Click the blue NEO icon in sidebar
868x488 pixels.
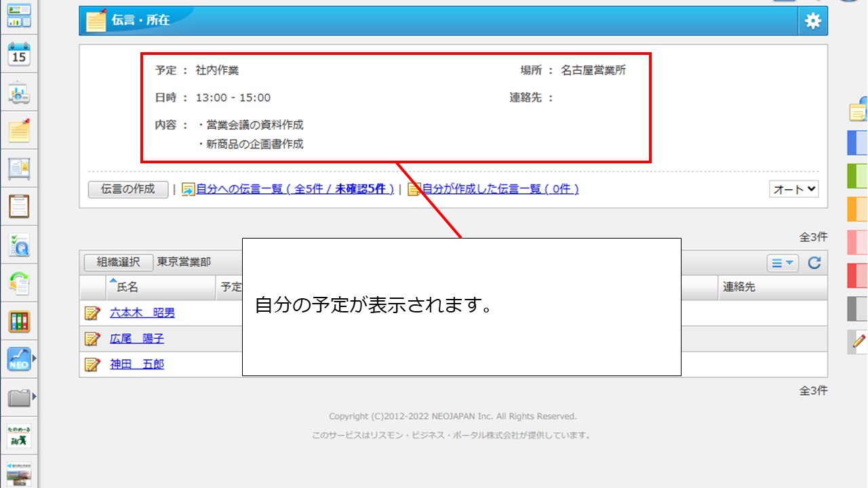[x=19, y=359]
